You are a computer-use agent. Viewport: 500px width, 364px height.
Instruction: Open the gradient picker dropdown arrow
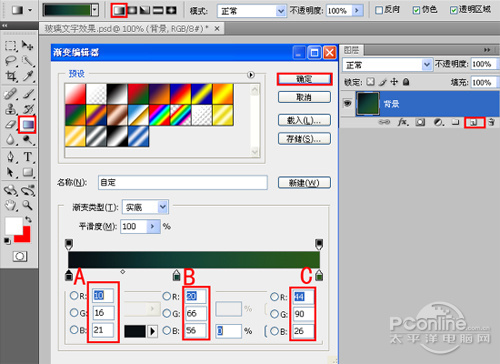[x=95, y=10]
